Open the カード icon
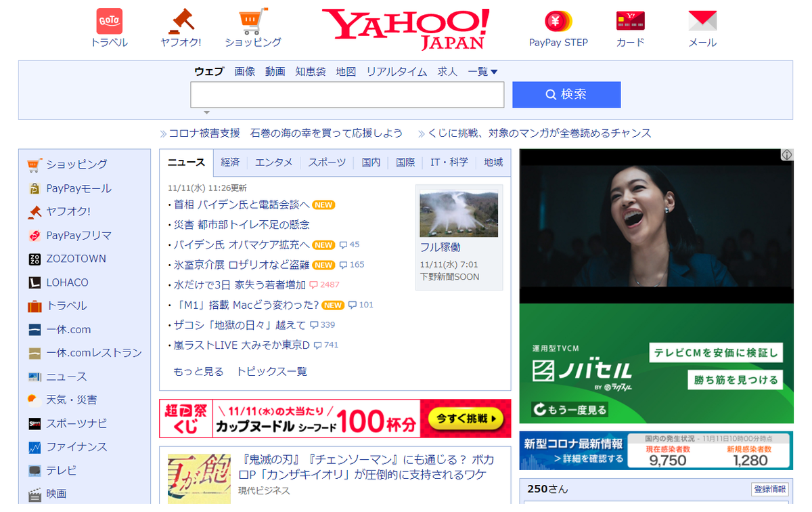 click(630, 21)
